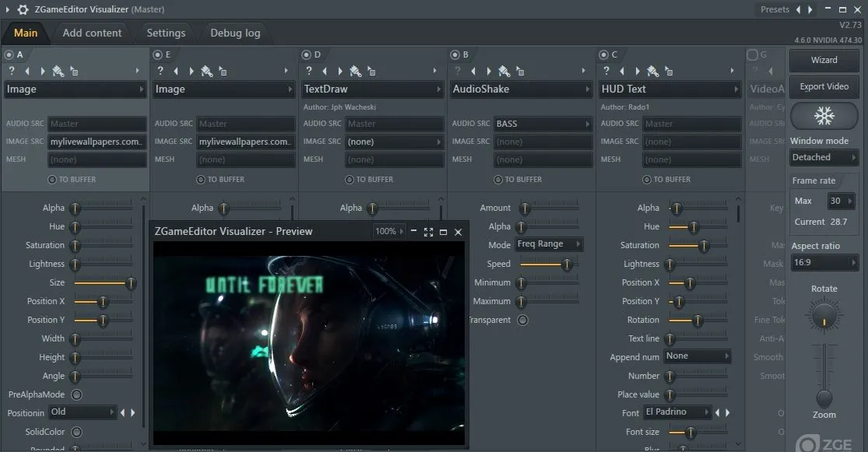This screenshot has height=452, width=868.
Task: Click the paintbrush icon in layer B
Action: (x=504, y=71)
